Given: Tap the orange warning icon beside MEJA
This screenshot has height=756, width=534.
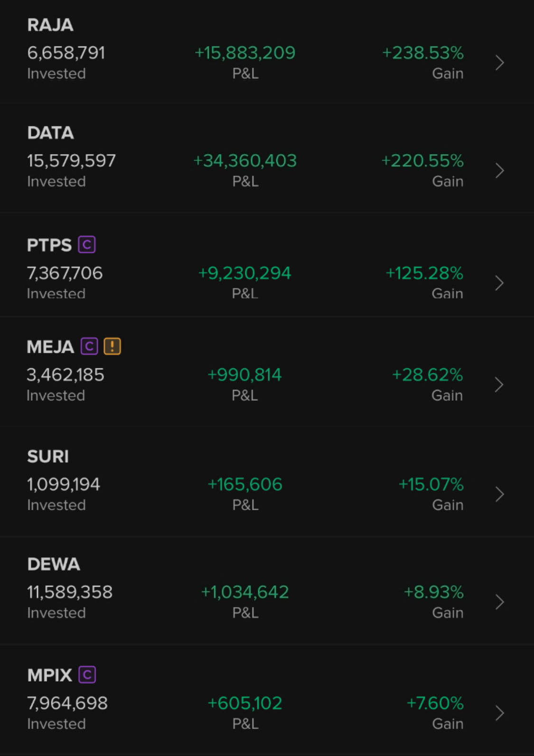Looking at the screenshot, I should (x=112, y=346).
